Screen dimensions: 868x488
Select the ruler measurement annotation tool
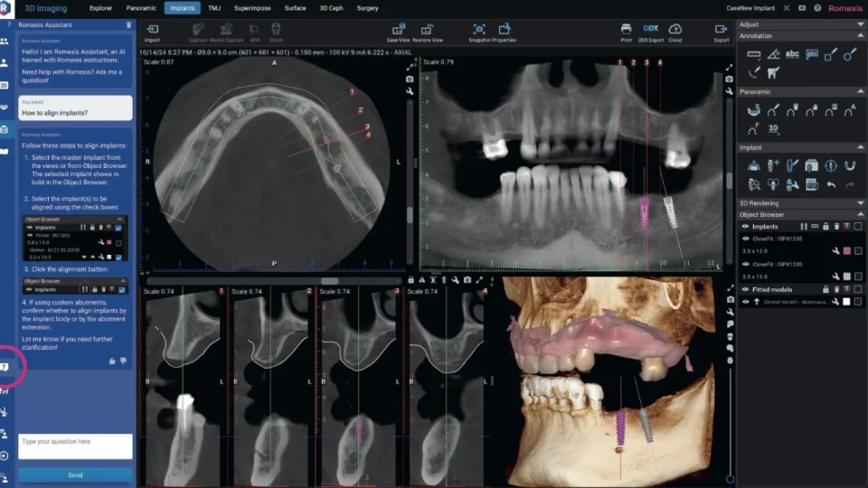[x=753, y=54]
